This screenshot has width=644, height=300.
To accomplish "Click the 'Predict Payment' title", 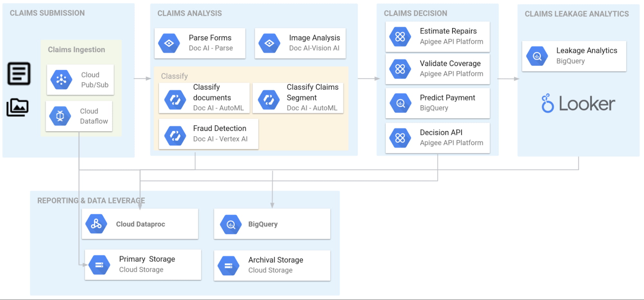I will (447, 98).
